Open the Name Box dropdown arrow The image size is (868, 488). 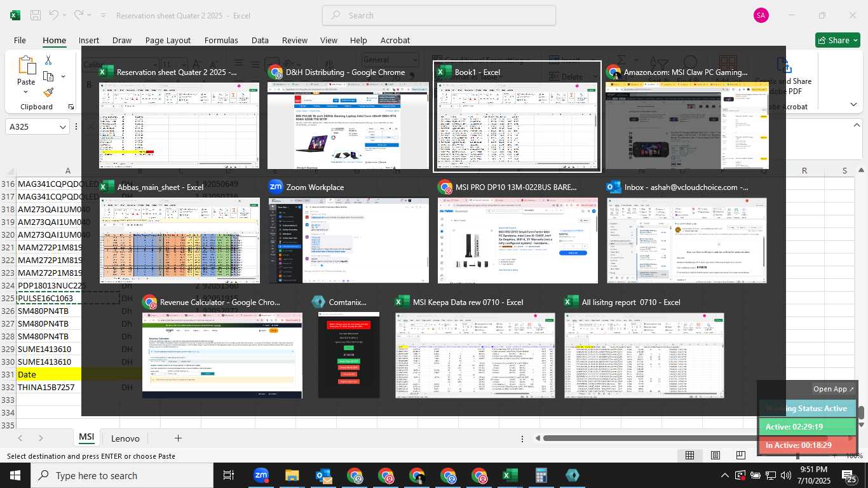(63, 127)
